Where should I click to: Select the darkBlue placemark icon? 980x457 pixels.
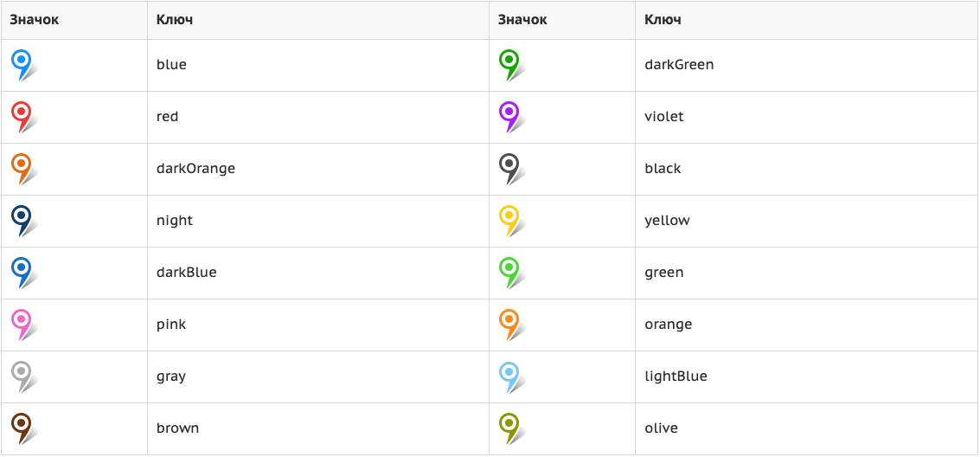click(23, 273)
